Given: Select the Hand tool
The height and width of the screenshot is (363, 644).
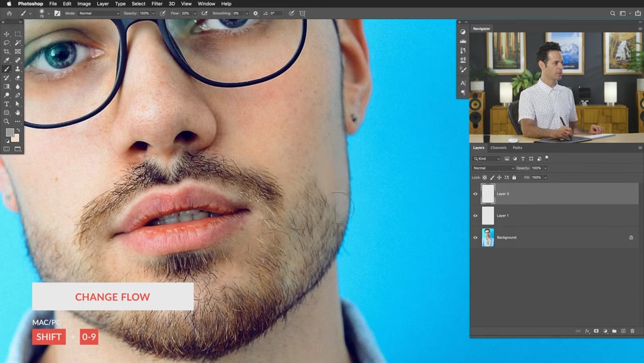Looking at the screenshot, I should (x=18, y=113).
